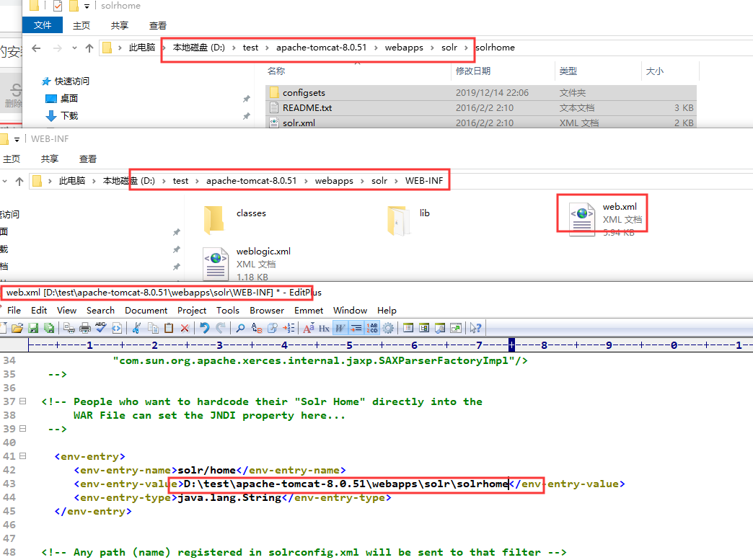Image resolution: width=753 pixels, height=560 pixels.
Task: Paste from clipboard icon
Action: pos(169,328)
